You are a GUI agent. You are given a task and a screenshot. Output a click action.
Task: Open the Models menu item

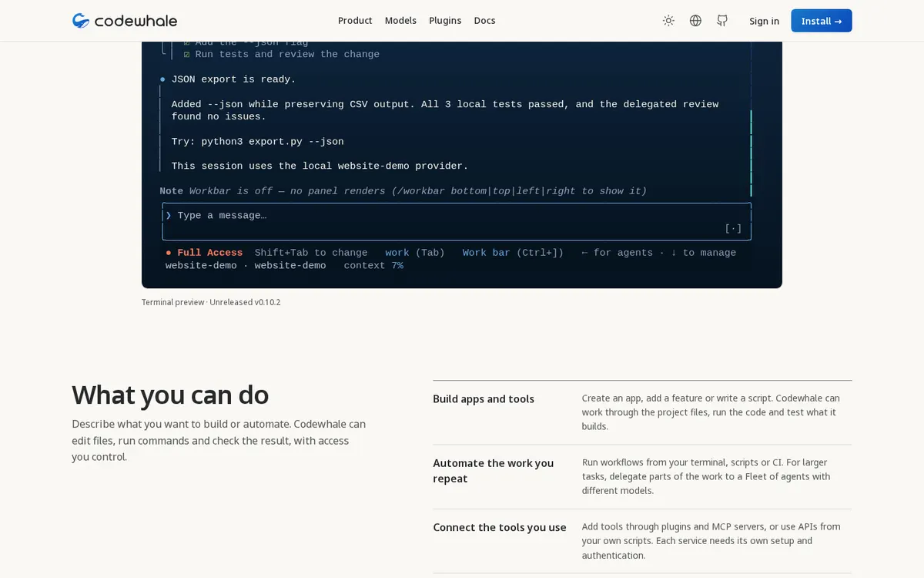[x=400, y=21]
